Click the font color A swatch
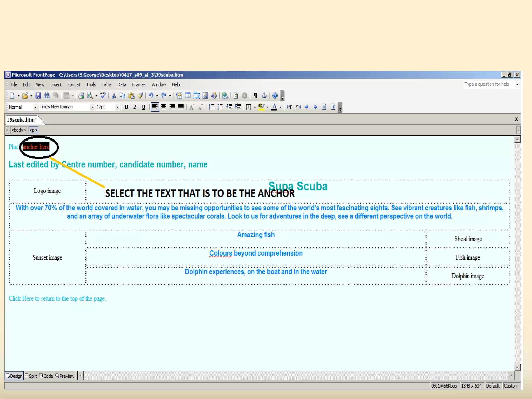532x399 pixels. click(274, 107)
